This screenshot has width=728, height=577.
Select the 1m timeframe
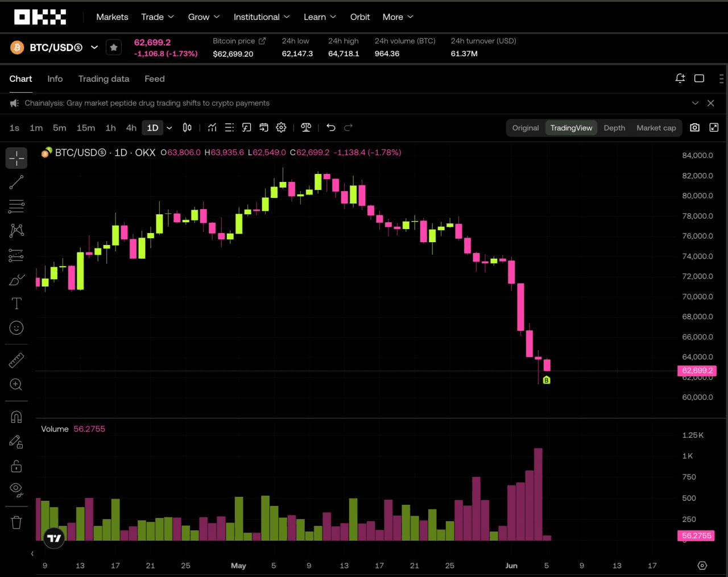pos(36,128)
